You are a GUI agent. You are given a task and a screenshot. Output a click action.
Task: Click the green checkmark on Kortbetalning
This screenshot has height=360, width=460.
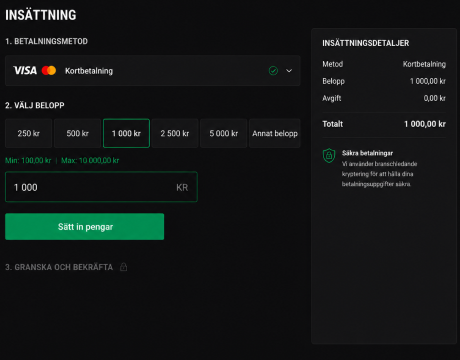point(273,71)
